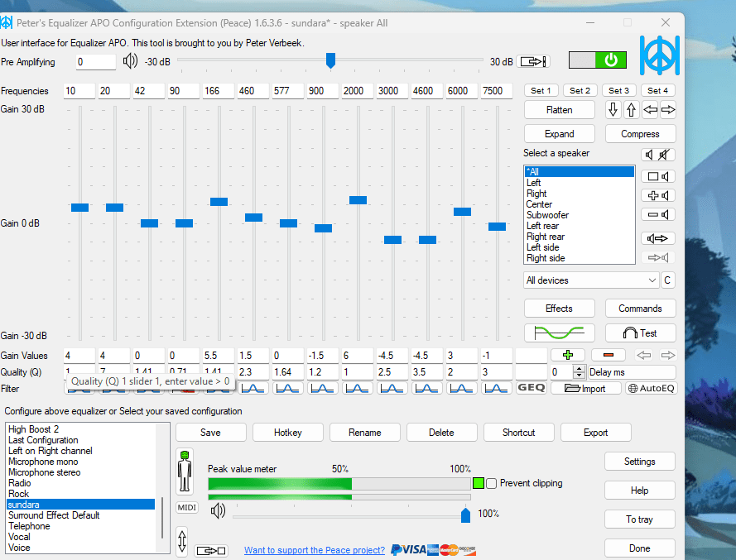Click the headphone Test button

pyautogui.click(x=640, y=333)
